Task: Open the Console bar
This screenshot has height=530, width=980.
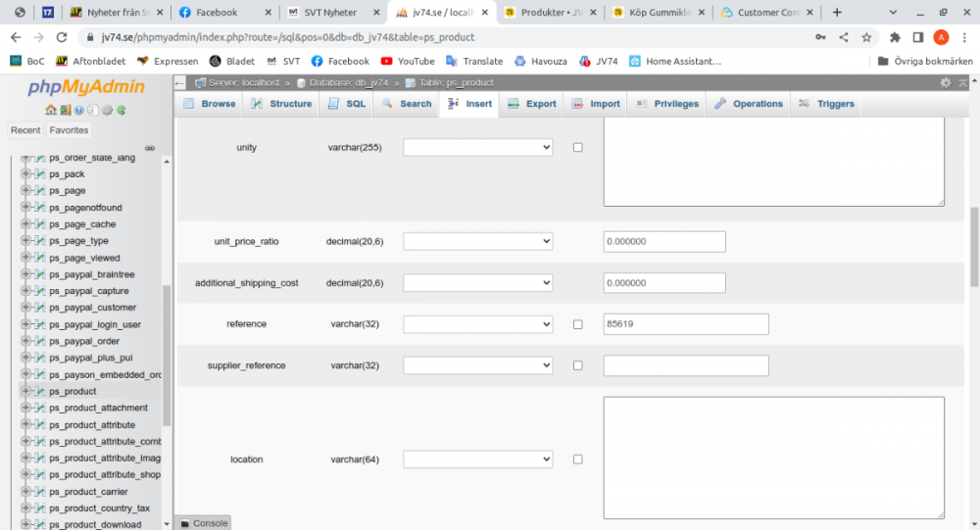Action: [204, 523]
